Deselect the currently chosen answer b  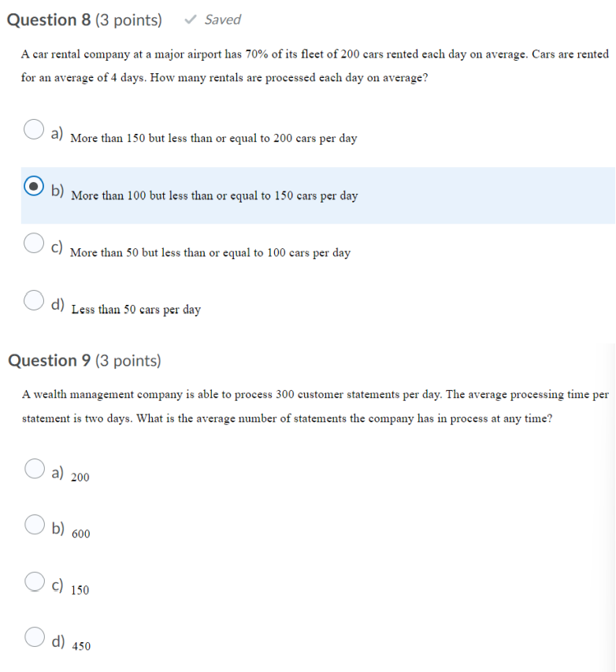[x=34, y=187]
